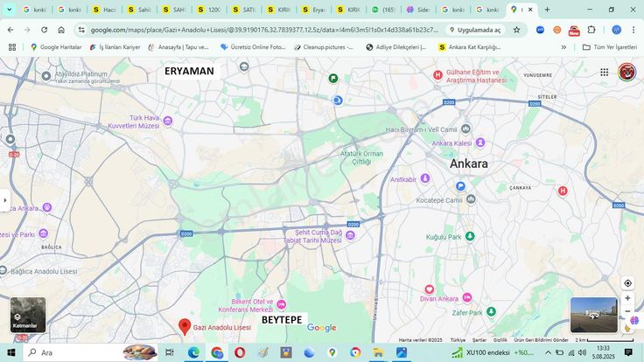This screenshot has width=644, height=362.
Task: Open the volume control in the tray
Action: tap(582, 352)
